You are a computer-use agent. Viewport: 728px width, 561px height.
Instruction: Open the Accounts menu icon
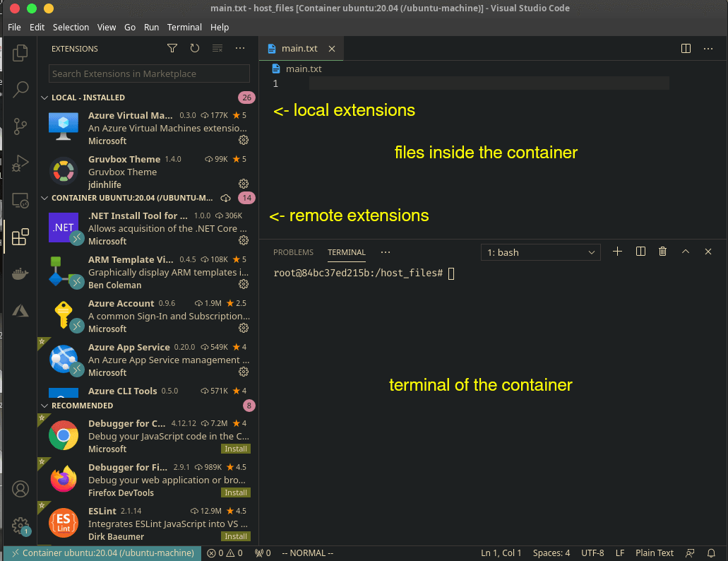20,489
